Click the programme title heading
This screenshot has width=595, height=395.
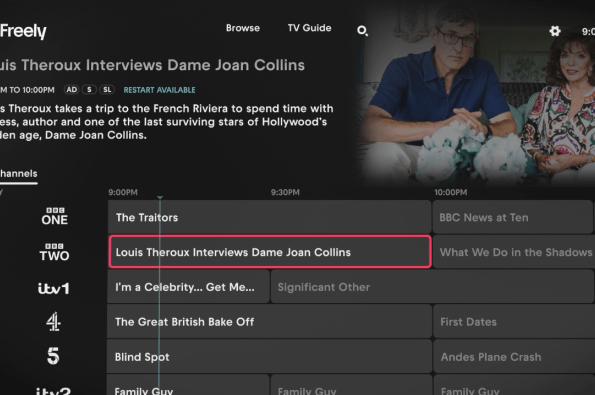coord(153,65)
